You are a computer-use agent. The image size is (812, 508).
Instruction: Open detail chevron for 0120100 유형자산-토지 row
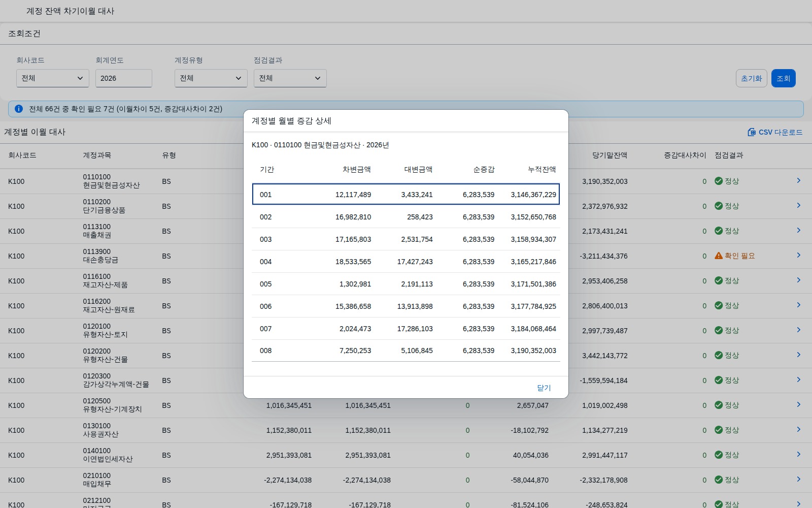coord(798,330)
